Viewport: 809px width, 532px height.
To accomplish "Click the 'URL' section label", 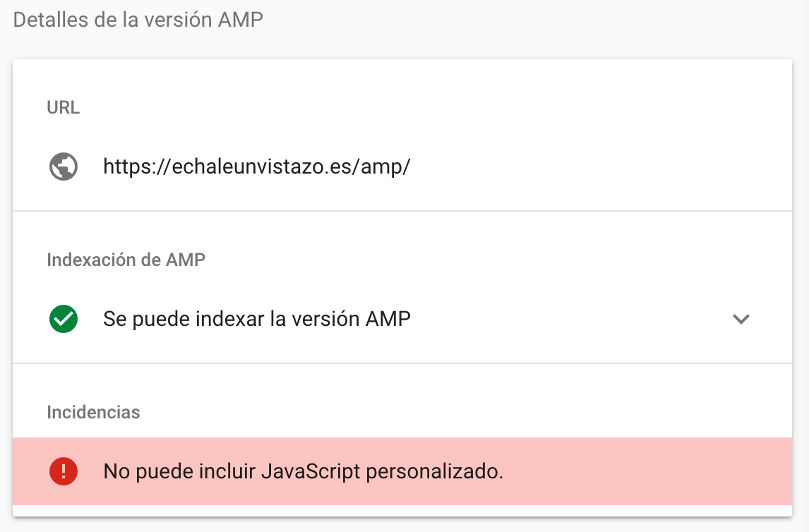I will (64, 107).
